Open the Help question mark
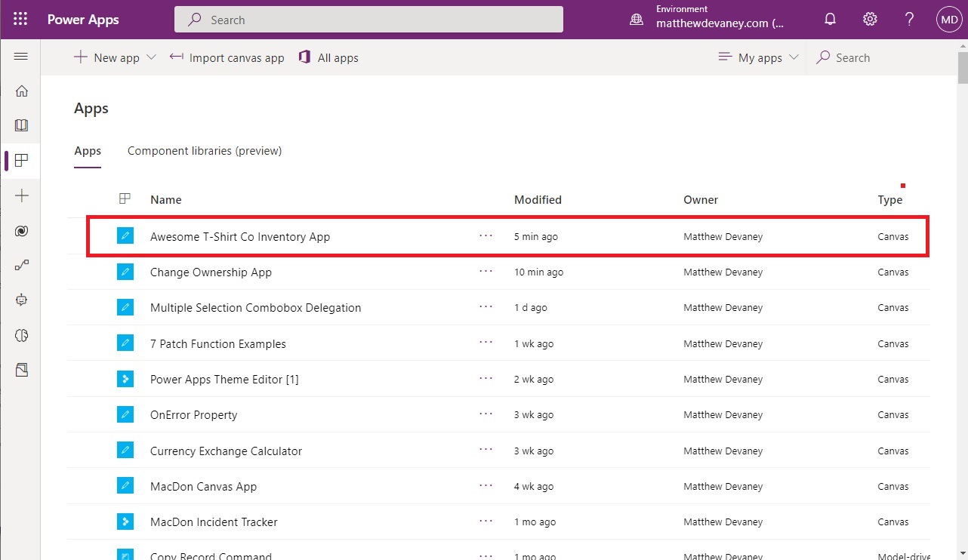The width and height of the screenshot is (968, 560). click(909, 19)
